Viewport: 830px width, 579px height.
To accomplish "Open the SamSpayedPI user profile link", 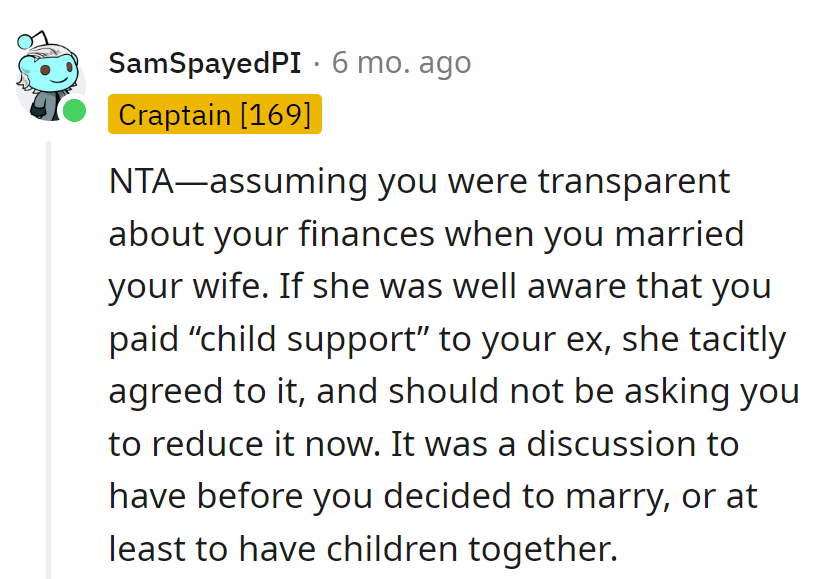I will pos(204,63).
